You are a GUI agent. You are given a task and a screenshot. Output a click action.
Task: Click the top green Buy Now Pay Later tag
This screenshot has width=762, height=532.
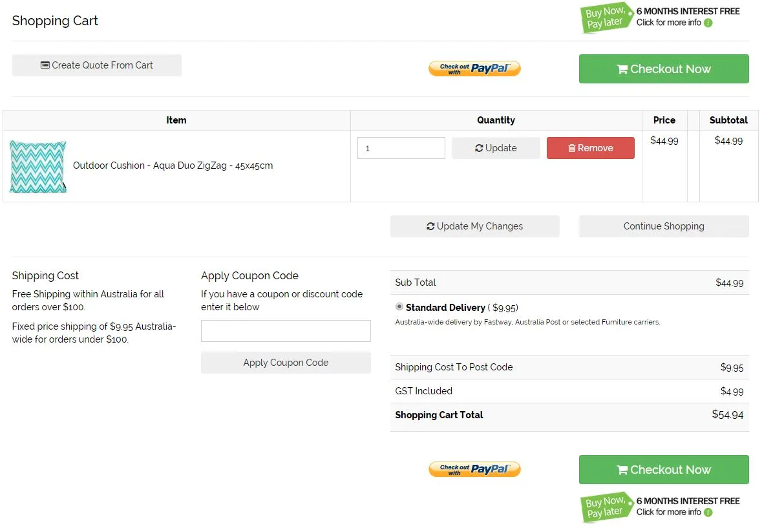(x=606, y=17)
